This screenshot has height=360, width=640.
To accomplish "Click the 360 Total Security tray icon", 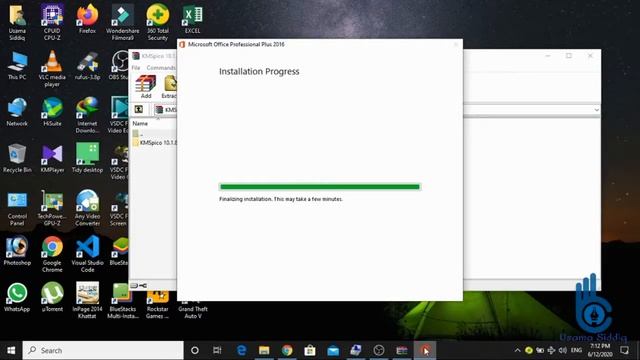I will click(529, 350).
